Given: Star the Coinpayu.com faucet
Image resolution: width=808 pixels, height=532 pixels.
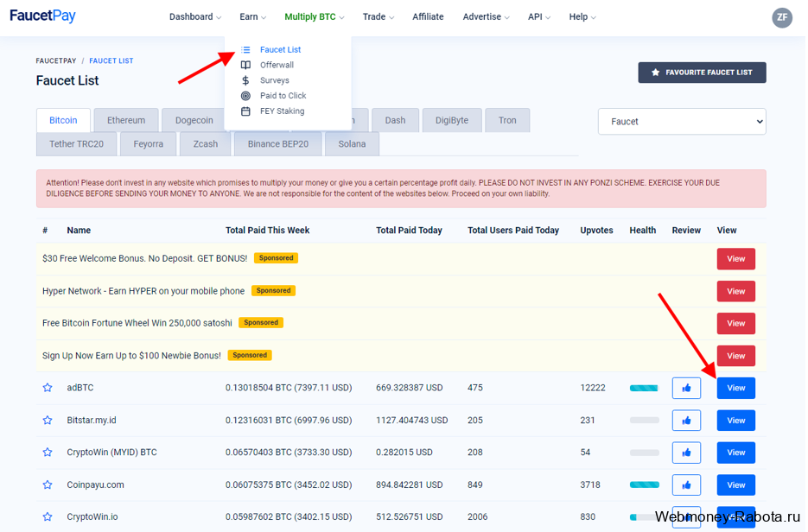Looking at the screenshot, I should tap(48, 484).
